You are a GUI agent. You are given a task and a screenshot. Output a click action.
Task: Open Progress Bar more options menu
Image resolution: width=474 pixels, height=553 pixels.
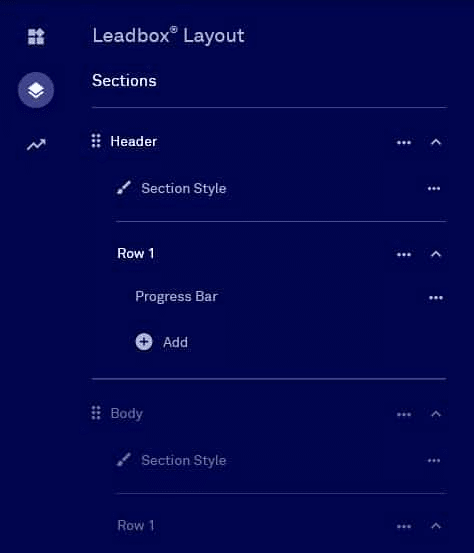(436, 298)
